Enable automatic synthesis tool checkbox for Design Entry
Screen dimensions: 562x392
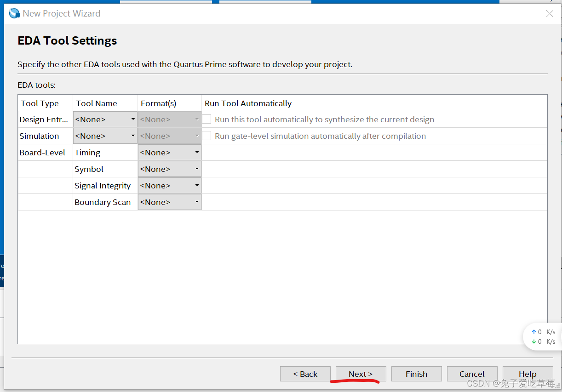click(x=207, y=119)
